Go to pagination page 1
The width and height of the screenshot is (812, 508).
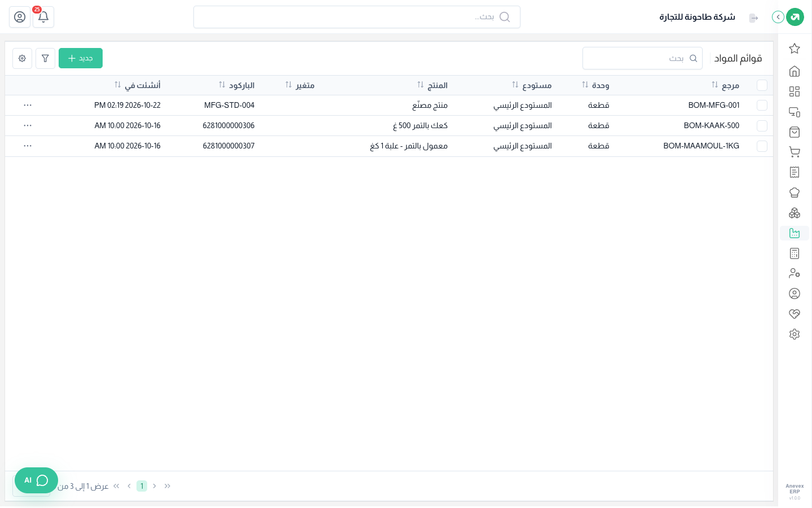click(x=142, y=486)
